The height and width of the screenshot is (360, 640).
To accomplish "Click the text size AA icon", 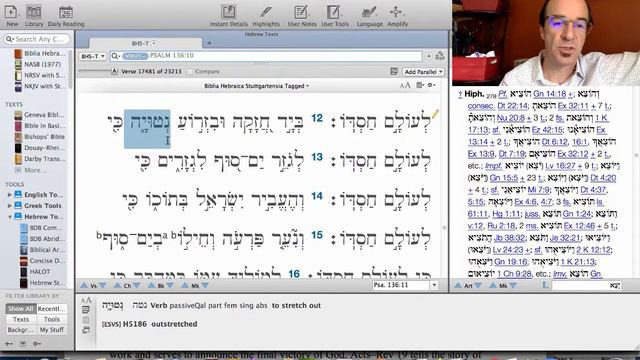I will coord(404,85).
